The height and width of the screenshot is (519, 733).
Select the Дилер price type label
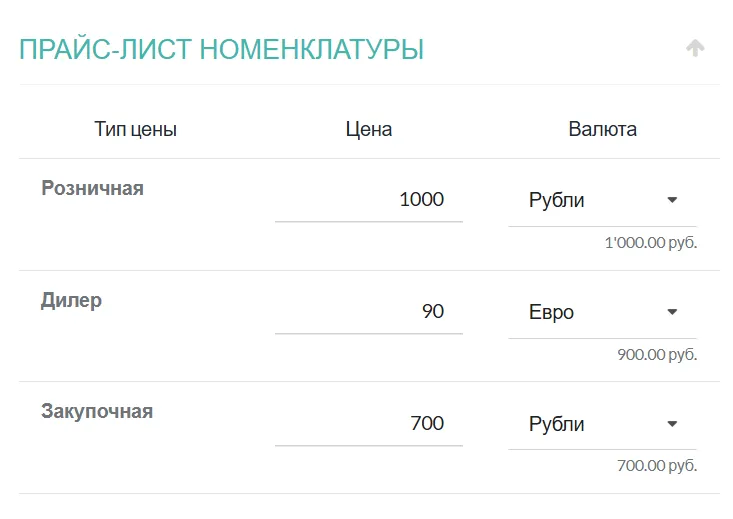pyautogui.click(x=72, y=300)
